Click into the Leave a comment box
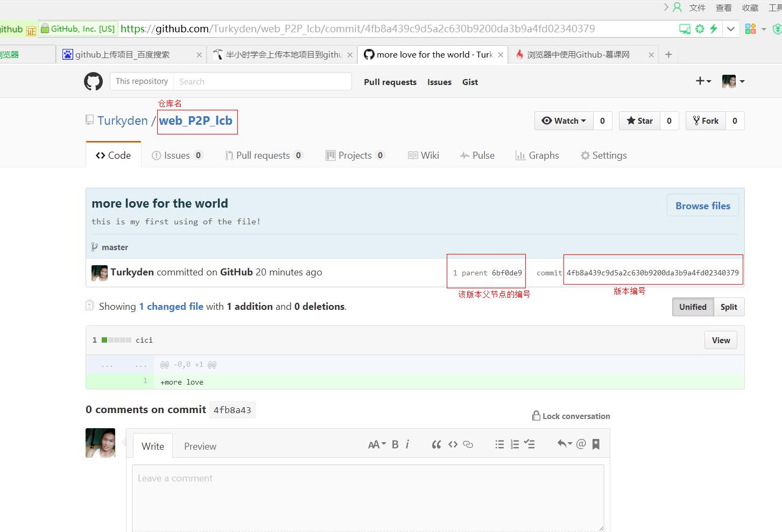 [368, 498]
